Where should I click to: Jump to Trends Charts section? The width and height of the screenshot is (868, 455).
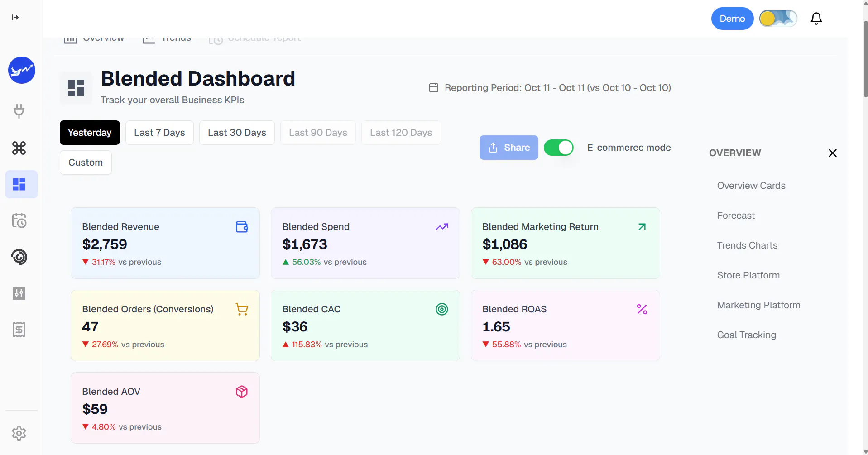click(x=747, y=245)
